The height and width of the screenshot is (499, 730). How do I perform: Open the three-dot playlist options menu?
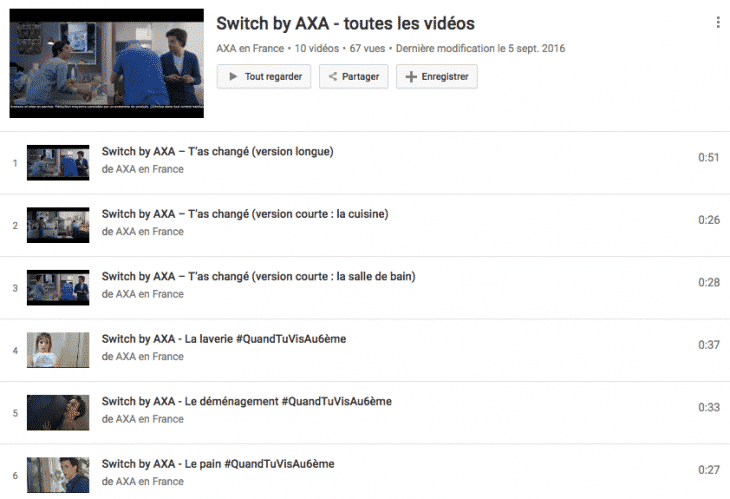[x=717, y=22]
